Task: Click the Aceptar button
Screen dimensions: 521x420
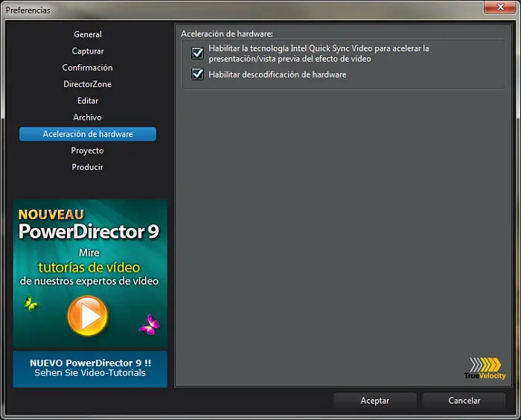Action: pyautogui.click(x=375, y=401)
